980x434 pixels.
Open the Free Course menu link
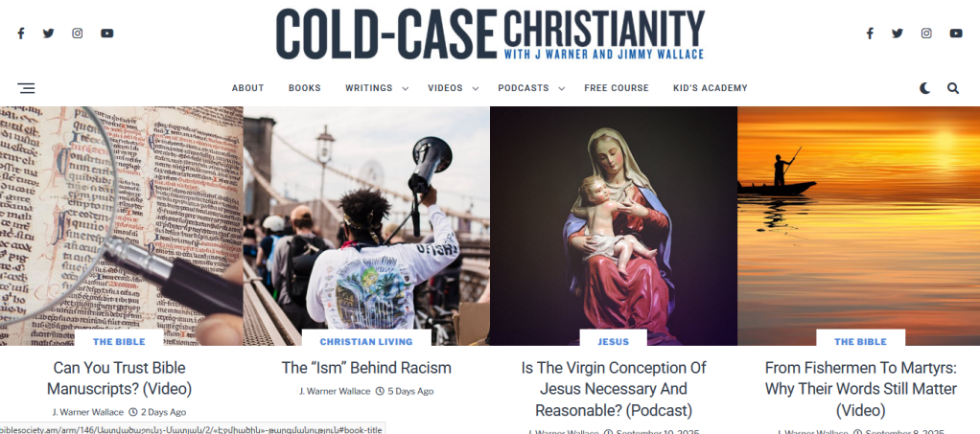tap(617, 88)
